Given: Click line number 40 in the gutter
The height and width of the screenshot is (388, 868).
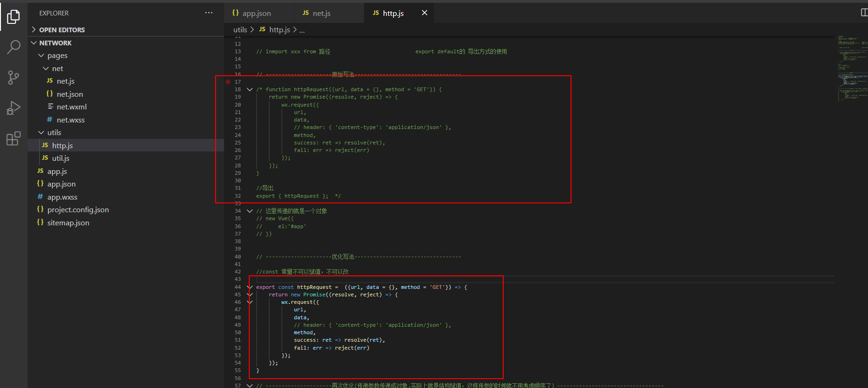Looking at the screenshot, I should [238, 257].
